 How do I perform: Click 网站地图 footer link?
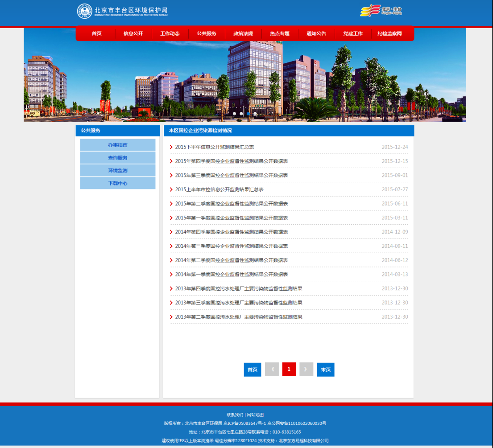[x=255, y=415]
